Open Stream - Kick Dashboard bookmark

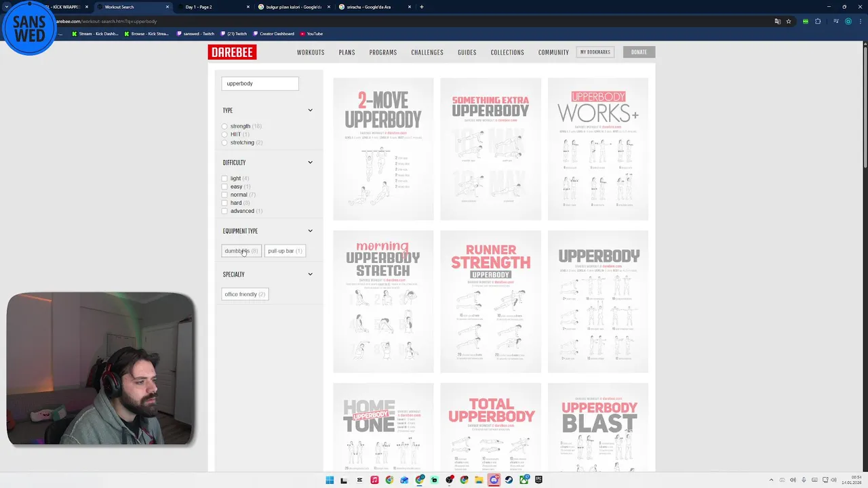click(x=95, y=34)
